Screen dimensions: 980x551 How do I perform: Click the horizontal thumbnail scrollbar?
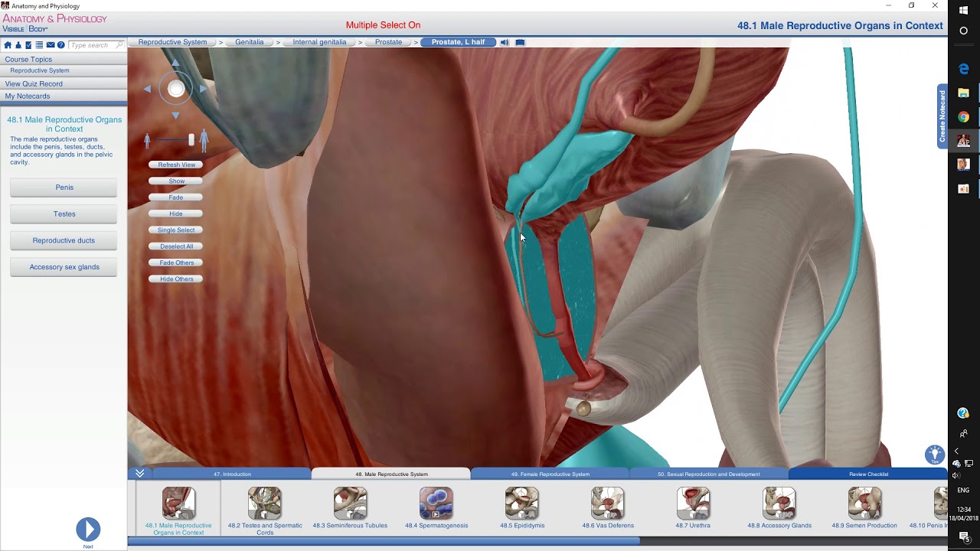click(384, 541)
